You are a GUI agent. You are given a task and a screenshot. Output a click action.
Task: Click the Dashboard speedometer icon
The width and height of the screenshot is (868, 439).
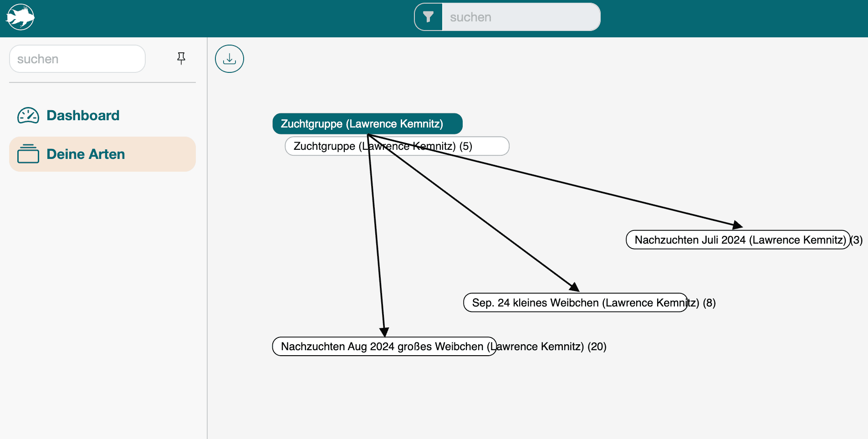(28, 116)
